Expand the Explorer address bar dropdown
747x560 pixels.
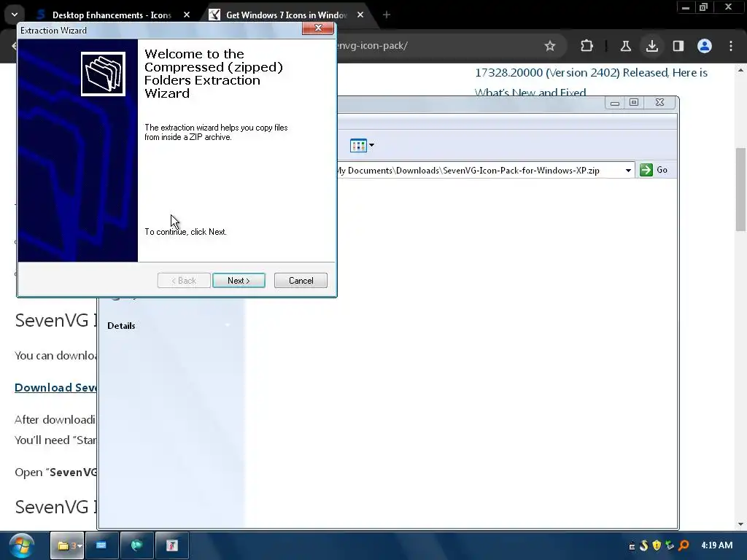click(x=628, y=170)
